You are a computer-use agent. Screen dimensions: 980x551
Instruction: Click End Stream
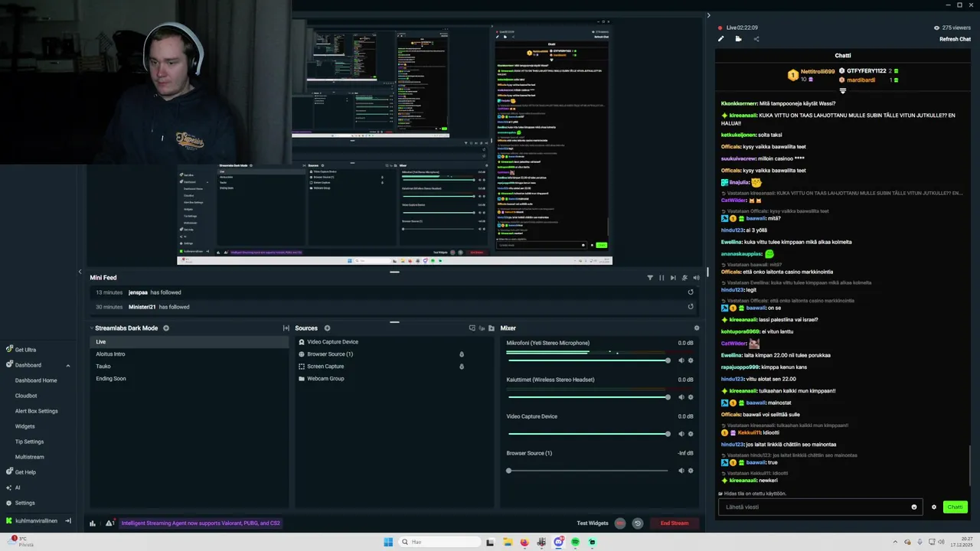[x=675, y=523]
